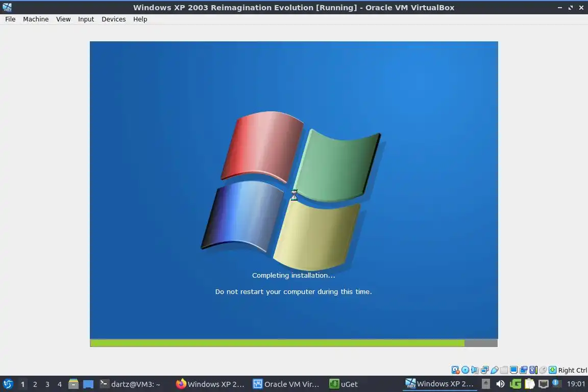588x392 pixels.
Task: Open the View menu
Action: point(63,19)
